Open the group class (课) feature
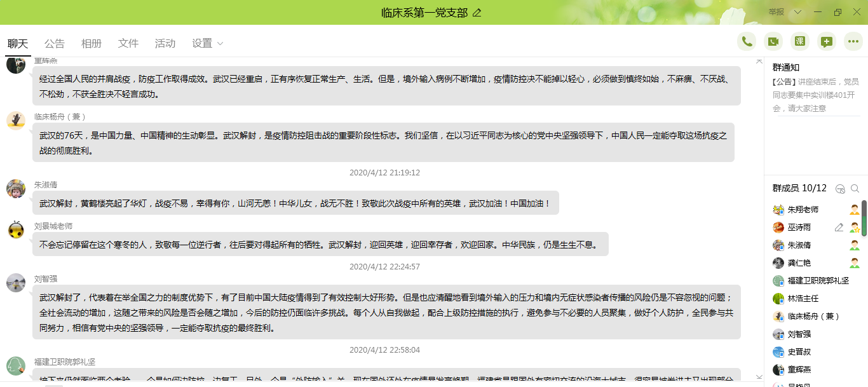Image resolution: width=868 pixels, height=387 pixels. pyautogui.click(x=800, y=42)
